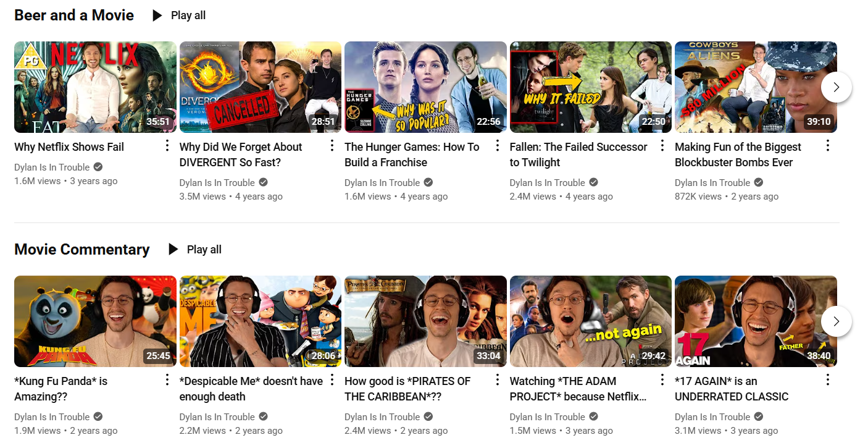Click title '*Kung Fu Panda* is Amazing??'
This screenshot has height=440, width=868.
coord(61,389)
